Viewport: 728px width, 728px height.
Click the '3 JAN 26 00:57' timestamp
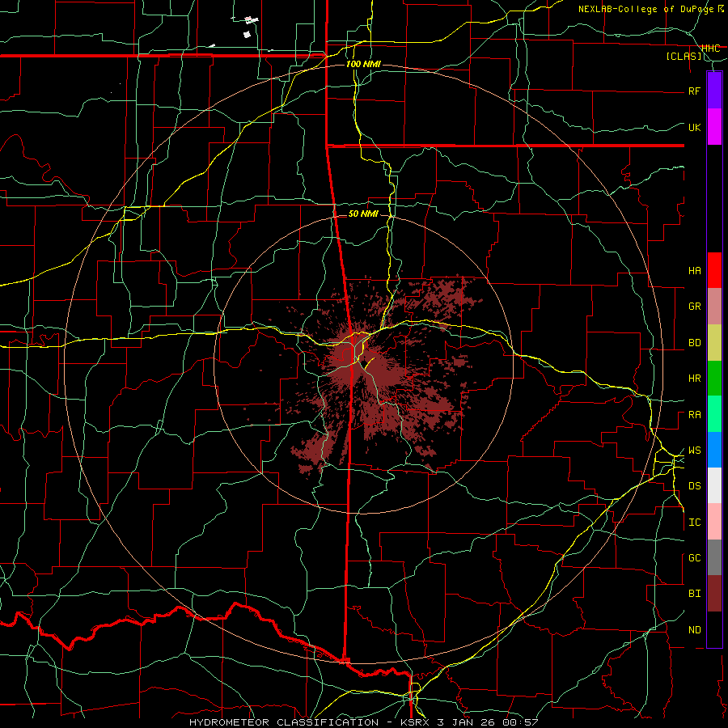(x=488, y=722)
